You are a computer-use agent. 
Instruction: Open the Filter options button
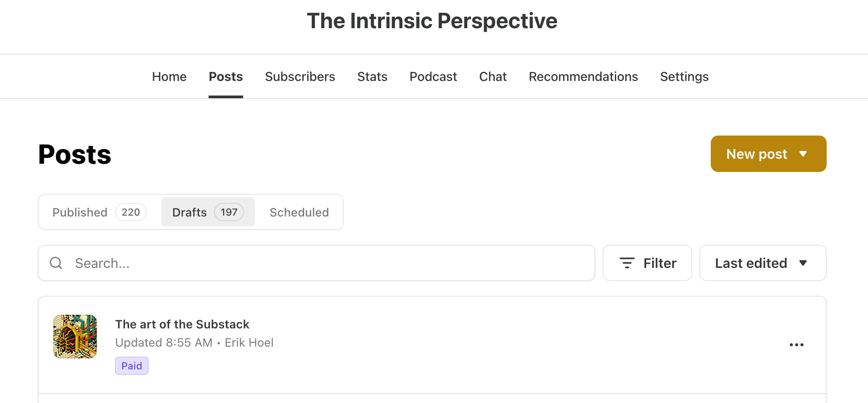coord(647,263)
